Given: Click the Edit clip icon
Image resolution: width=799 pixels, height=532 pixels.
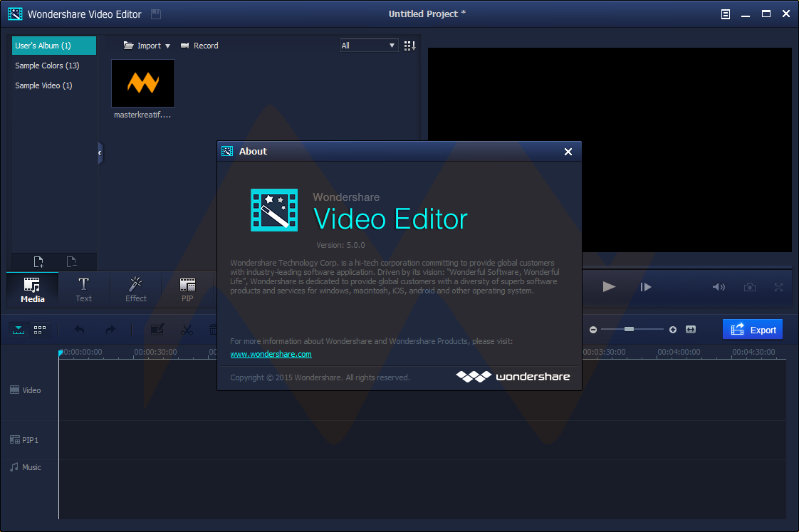Looking at the screenshot, I should pyautogui.click(x=157, y=330).
